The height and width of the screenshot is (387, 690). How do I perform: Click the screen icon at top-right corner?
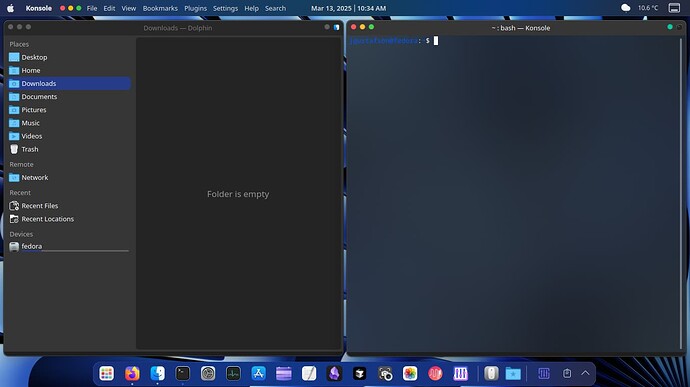click(674, 8)
